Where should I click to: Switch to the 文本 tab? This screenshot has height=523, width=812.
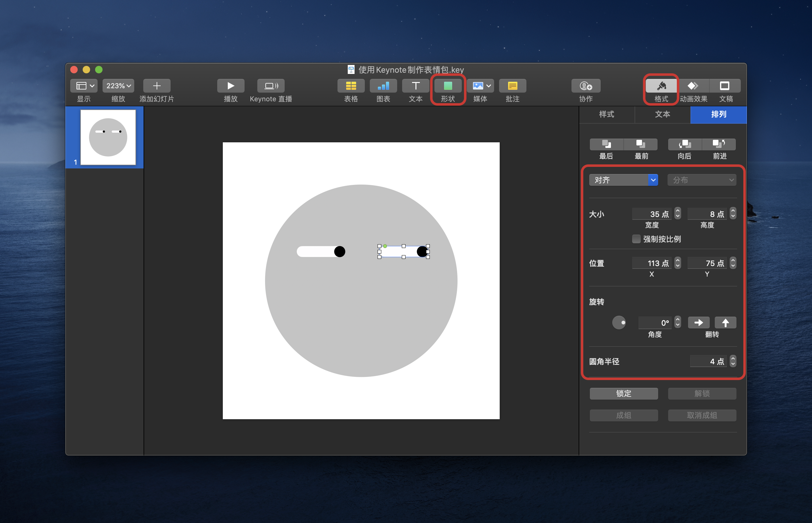pos(662,114)
